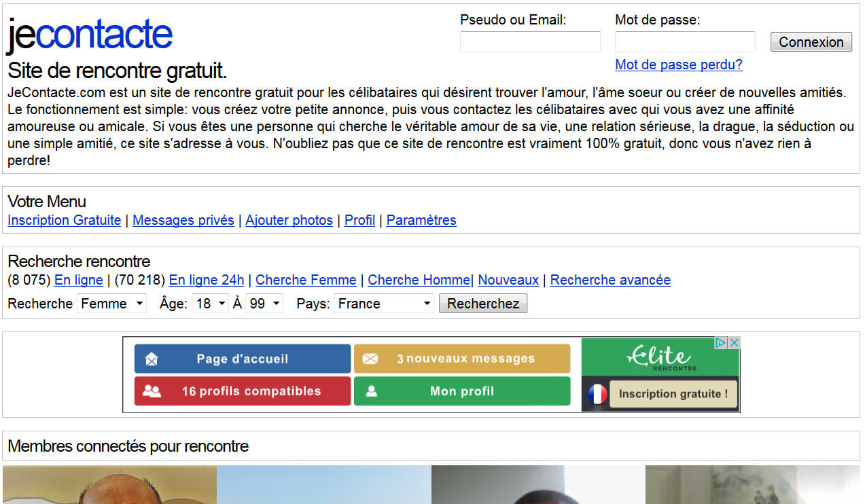Image resolution: width=865 pixels, height=504 pixels.
Task: Open Mot de passe perdu link
Action: coord(679,65)
